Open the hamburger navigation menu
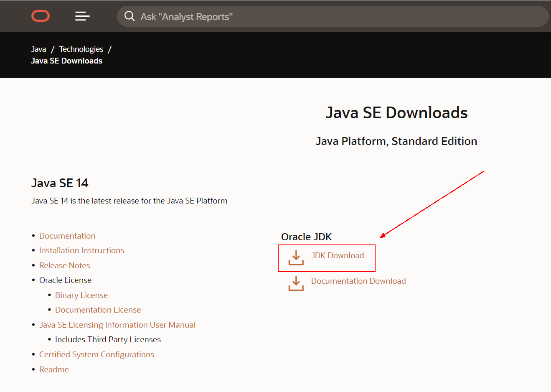551x392 pixels. pos(82,16)
